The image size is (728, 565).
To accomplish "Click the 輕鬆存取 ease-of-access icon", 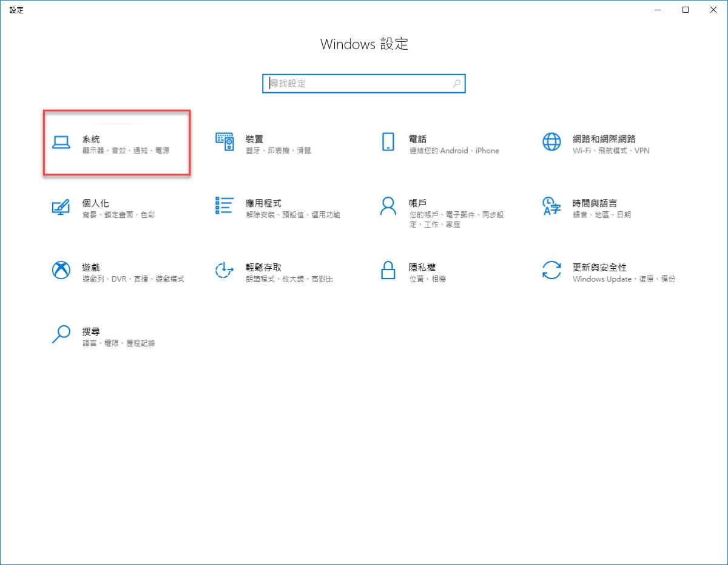I will point(224,270).
